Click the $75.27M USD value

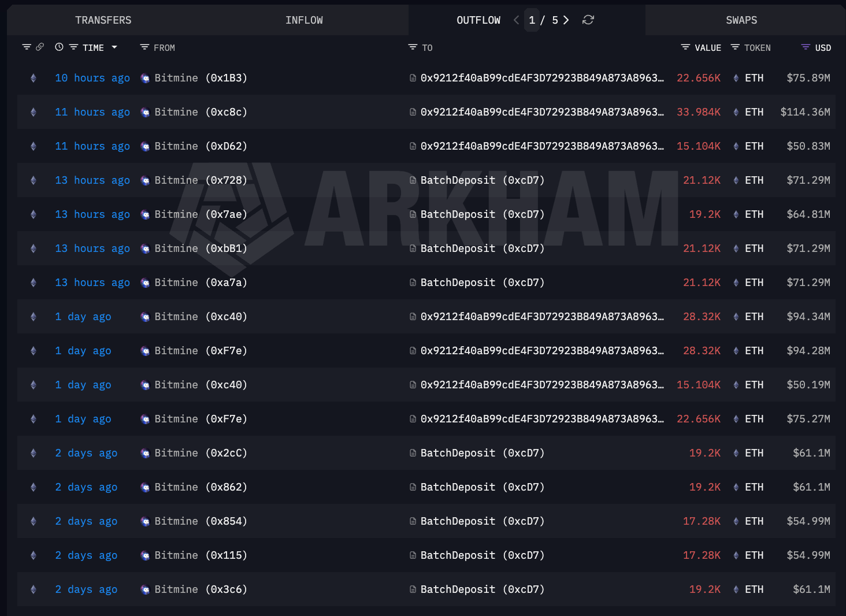808,419
